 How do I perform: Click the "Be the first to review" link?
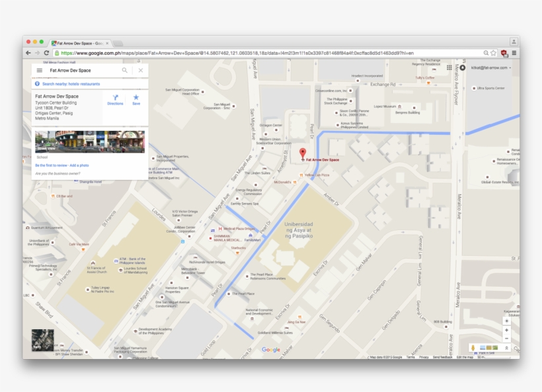[x=51, y=165]
